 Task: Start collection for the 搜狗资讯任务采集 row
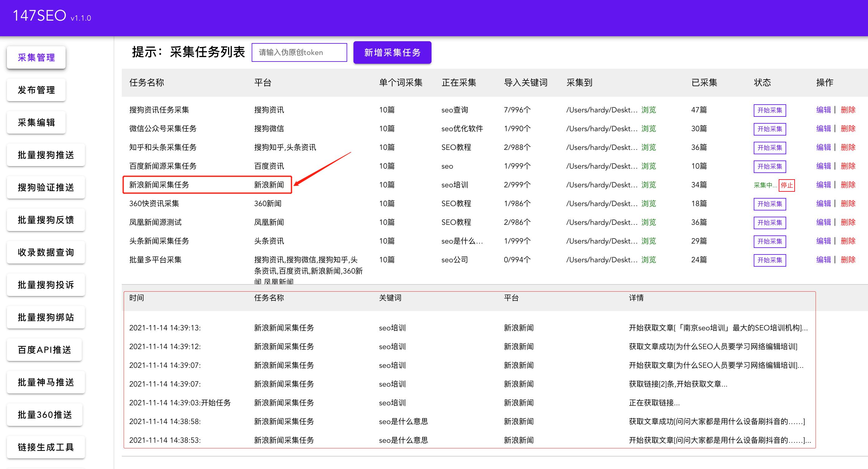770,110
